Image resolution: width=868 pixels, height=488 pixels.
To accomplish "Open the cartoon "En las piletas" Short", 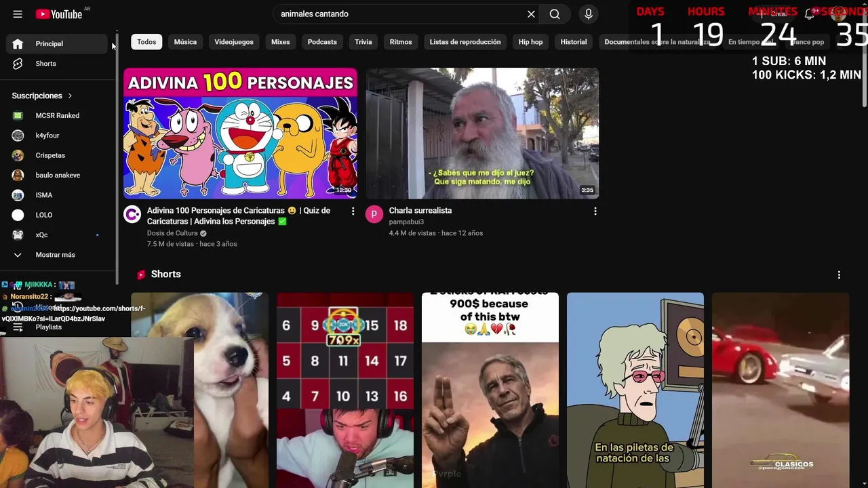I will click(635, 390).
